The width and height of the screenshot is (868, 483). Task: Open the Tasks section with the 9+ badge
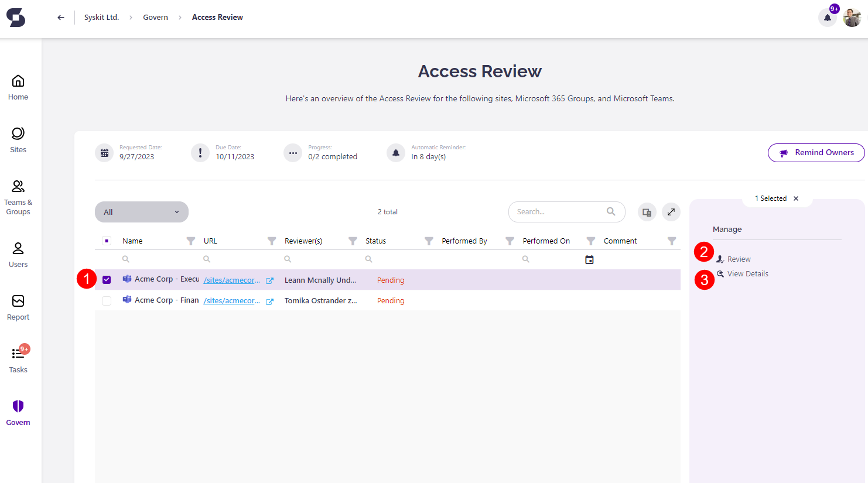18,359
